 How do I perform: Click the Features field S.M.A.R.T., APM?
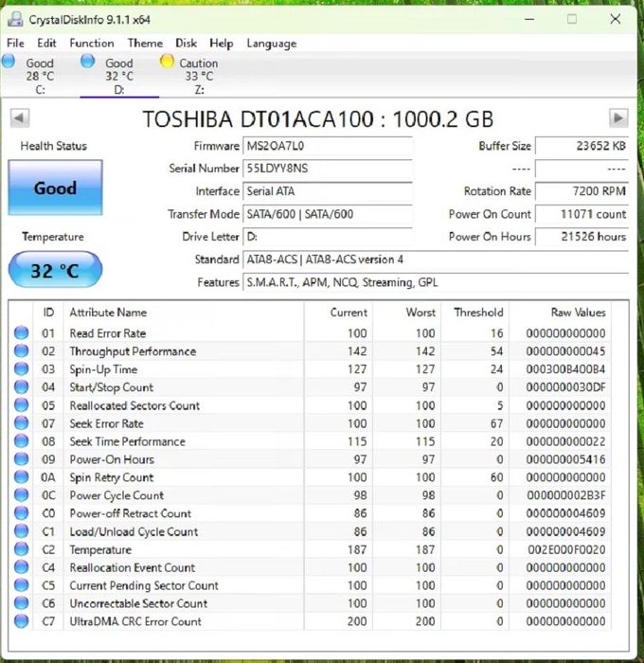tap(436, 282)
